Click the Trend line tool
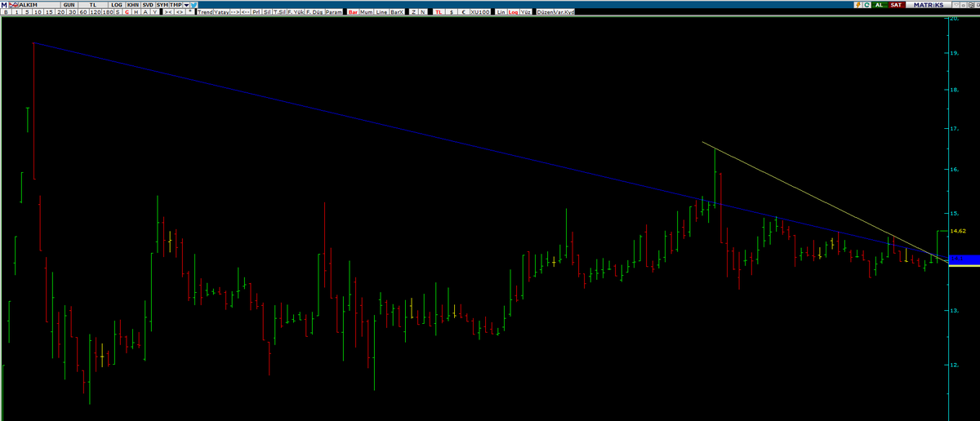 [x=205, y=12]
